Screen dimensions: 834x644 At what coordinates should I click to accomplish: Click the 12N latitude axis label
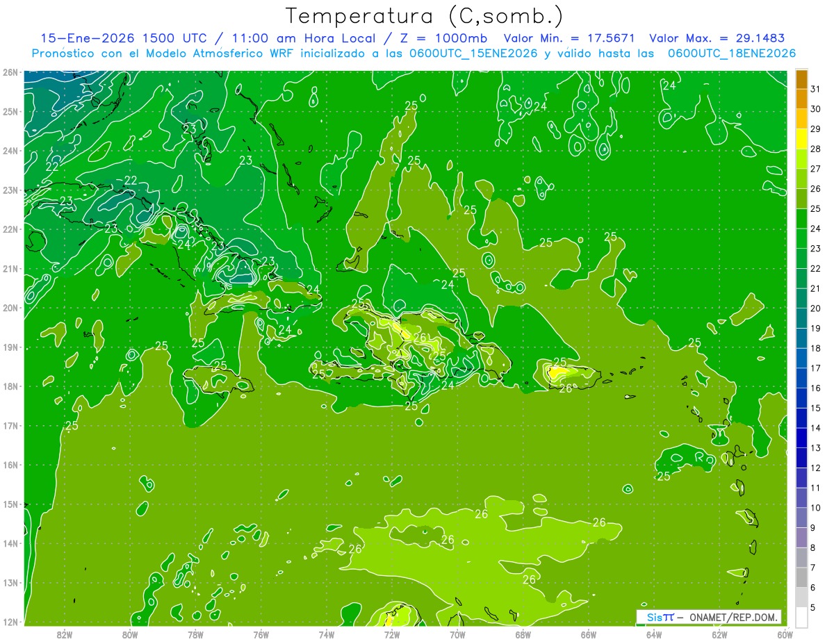coord(10,622)
